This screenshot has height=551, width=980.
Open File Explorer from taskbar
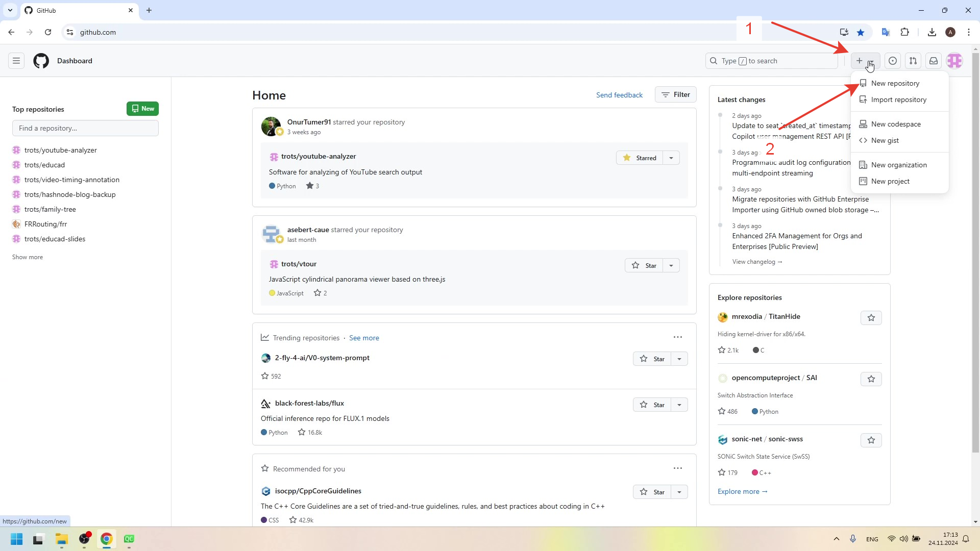pyautogui.click(x=62, y=539)
